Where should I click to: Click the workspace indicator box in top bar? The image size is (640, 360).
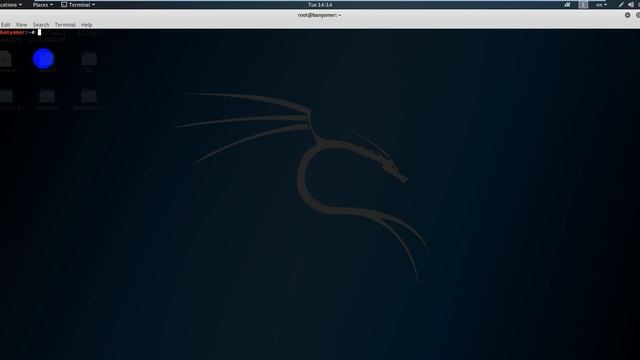pos(583,5)
